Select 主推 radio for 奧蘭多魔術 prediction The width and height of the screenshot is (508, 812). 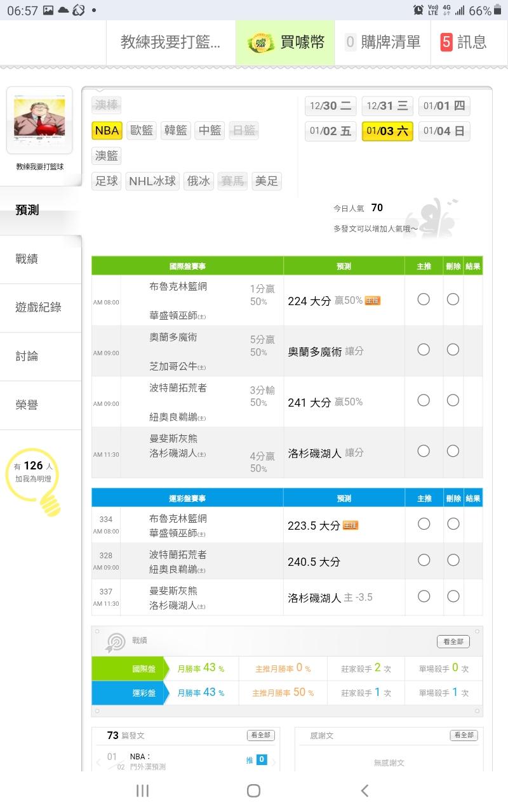[424, 350]
